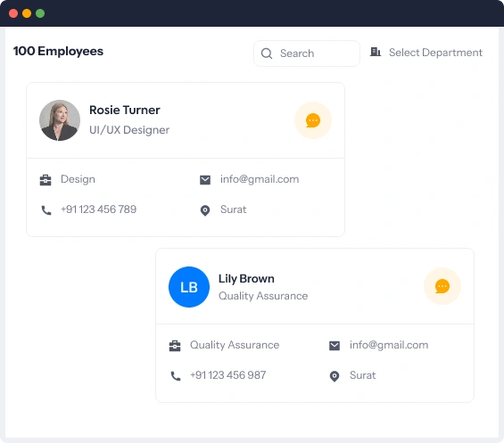Image resolution: width=504 pixels, height=443 pixels.
Task: Click Quality Assurance title under Lily Brown
Action: (x=263, y=296)
